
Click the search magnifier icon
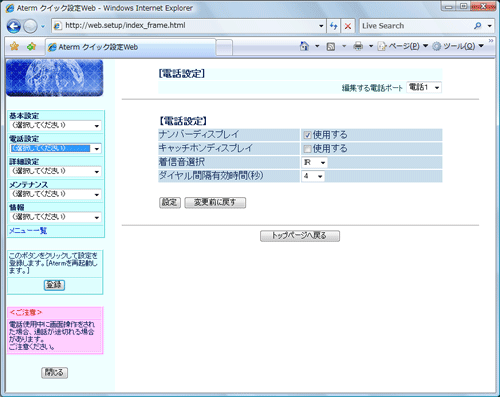(x=478, y=26)
